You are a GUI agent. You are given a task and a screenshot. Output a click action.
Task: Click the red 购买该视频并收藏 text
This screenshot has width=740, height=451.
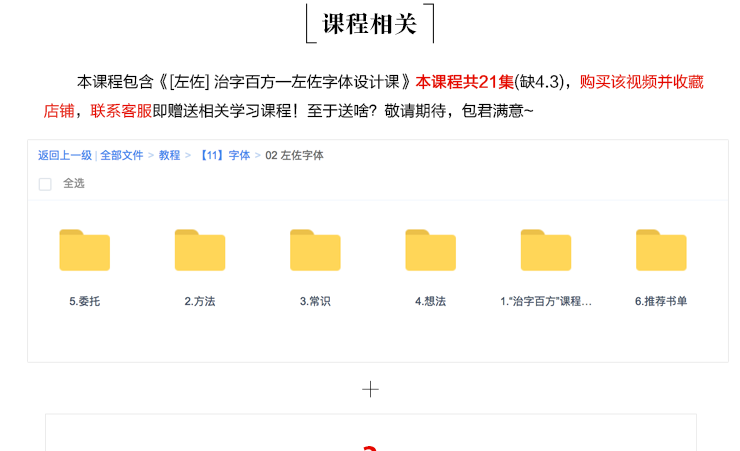(x=641, y=82)
